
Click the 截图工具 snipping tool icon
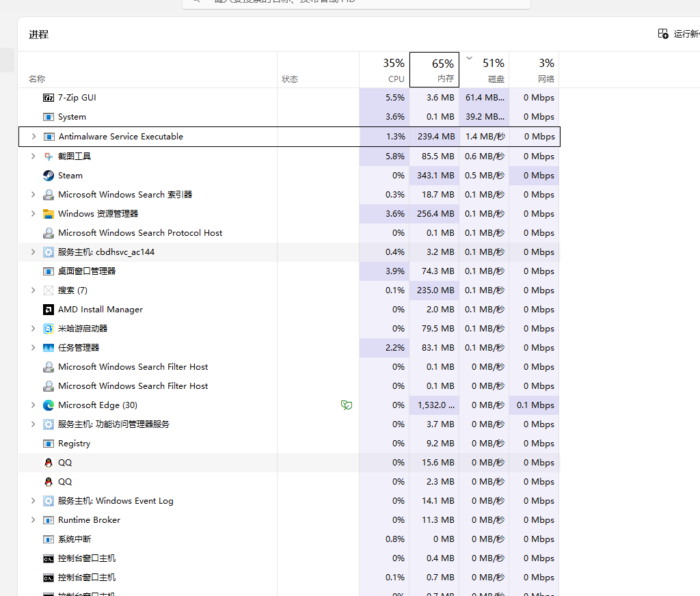(x=49, y=157)
